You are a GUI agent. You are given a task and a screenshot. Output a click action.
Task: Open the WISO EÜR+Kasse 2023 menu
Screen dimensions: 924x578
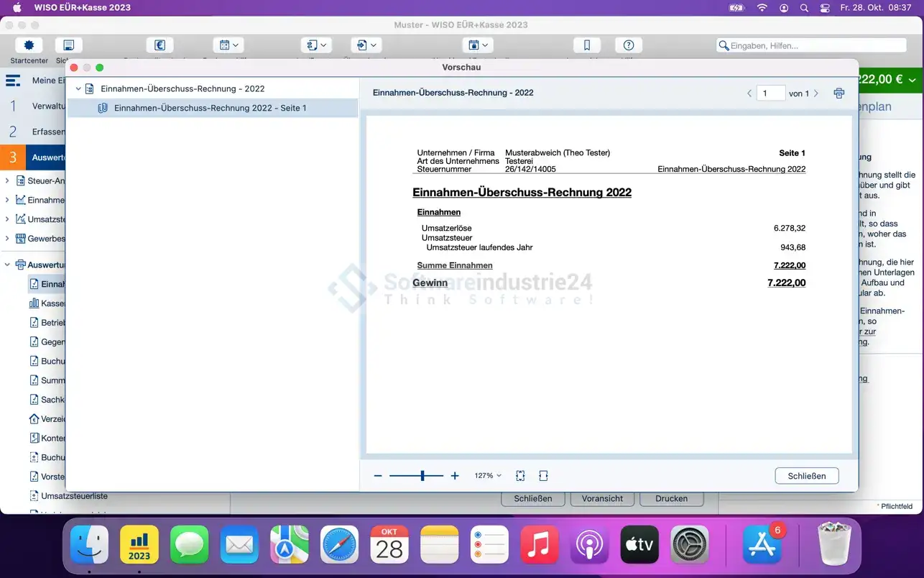click(x=83, y=8)
